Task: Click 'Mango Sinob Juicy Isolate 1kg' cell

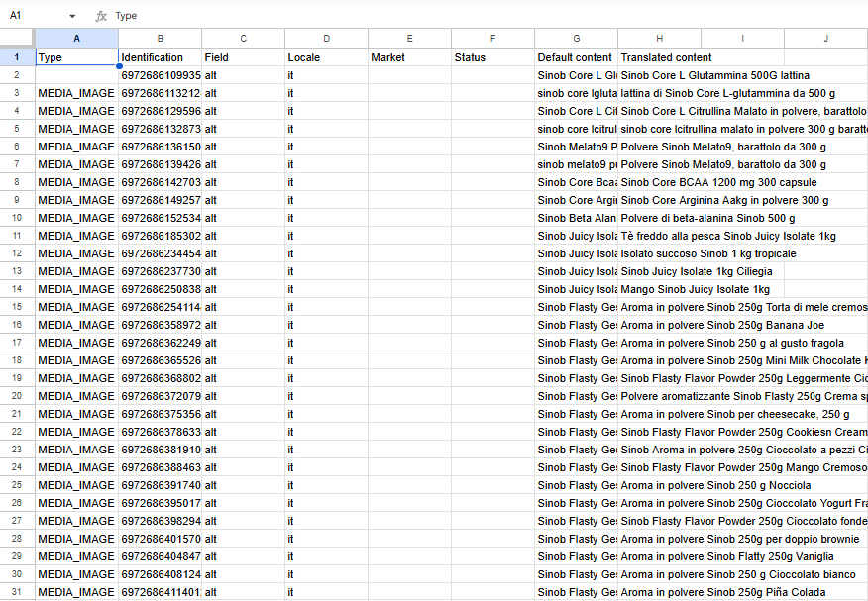Action: (x=695, y=289)
